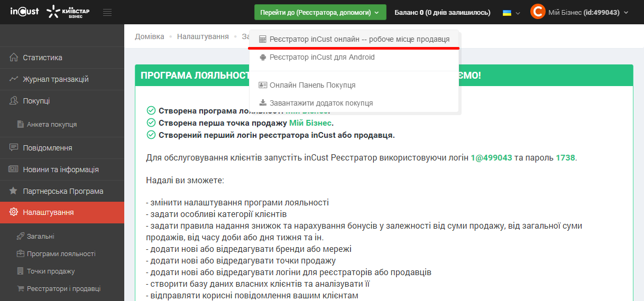The width and height of the screenshot is (644, 301).
Task: Open Програми лояльності in settings submenu
Action: point(61,253)
